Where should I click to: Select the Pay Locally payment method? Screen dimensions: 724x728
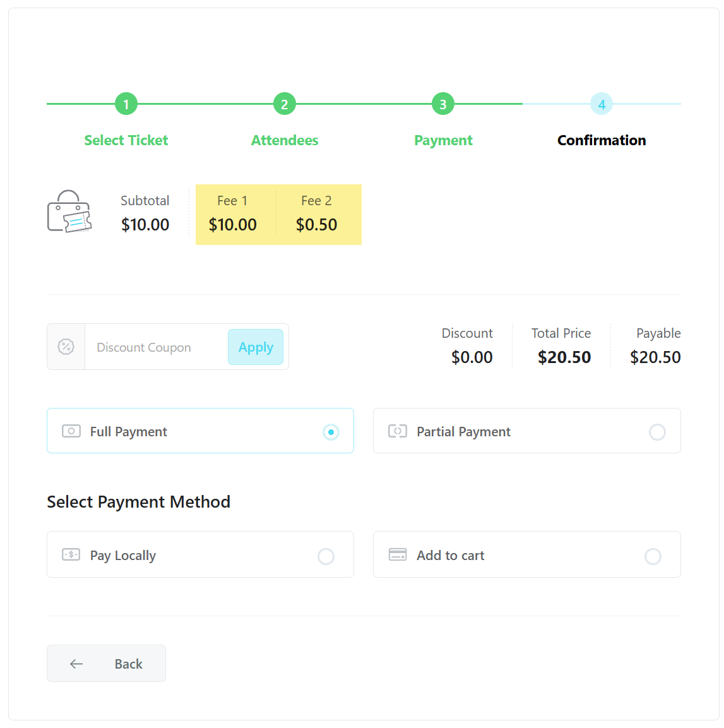tap(326, 556)
